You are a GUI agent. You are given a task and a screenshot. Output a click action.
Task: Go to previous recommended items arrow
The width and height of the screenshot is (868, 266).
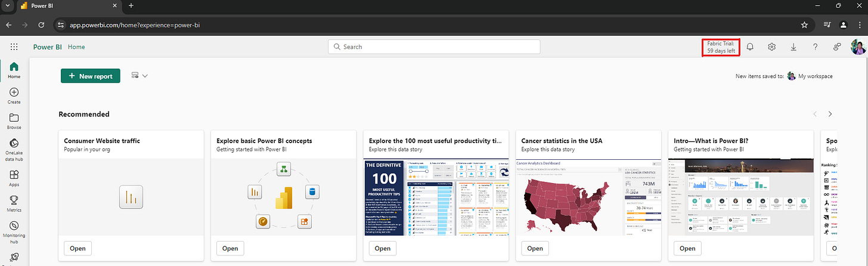(x=815, y=114)
